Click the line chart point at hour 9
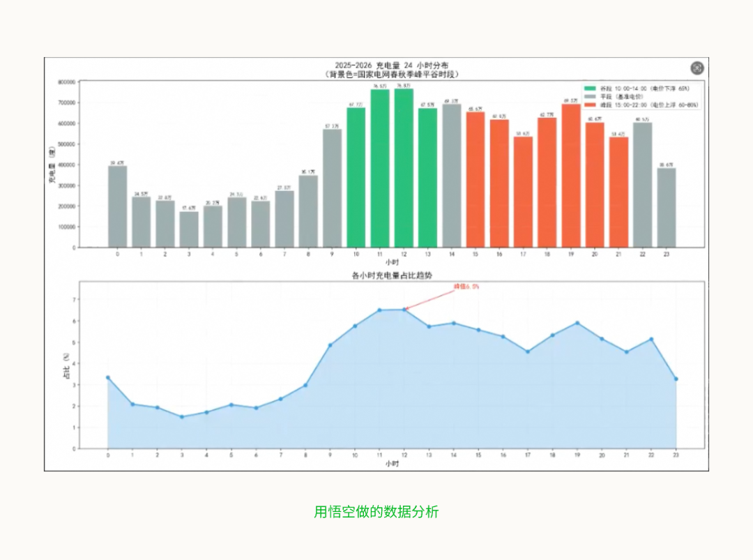This screenshot has height=560, width=753. point(330,345)
